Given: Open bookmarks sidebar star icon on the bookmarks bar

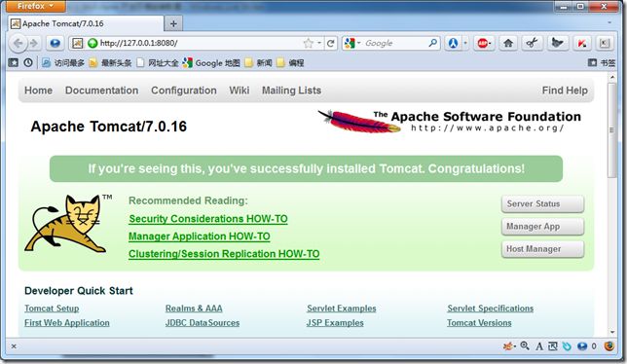Looking at the screenshot, I should 14,62.
